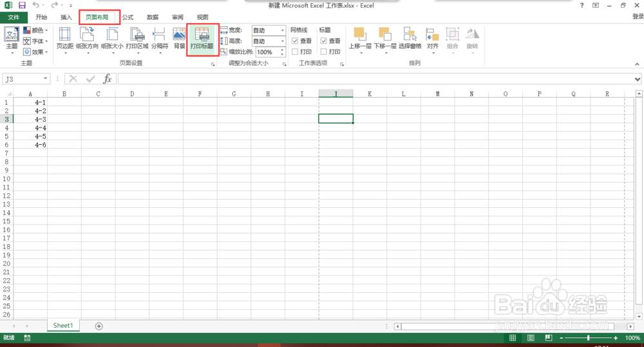This screenshot has height=347, width=644.
Task: Switch to Formulas (公式) tab
Action: tap(128, 17)
